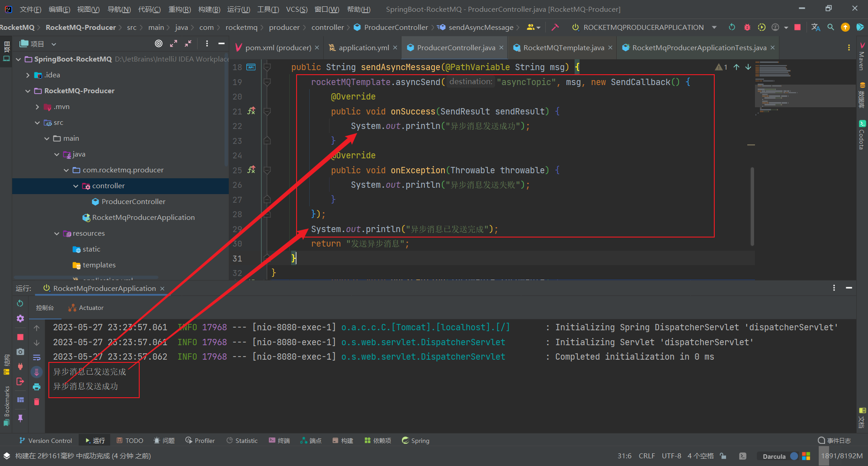Toggle pin tab in Run panel
Image resolution: width=868 pixels, height=466 pixels.
coord(20,418)
